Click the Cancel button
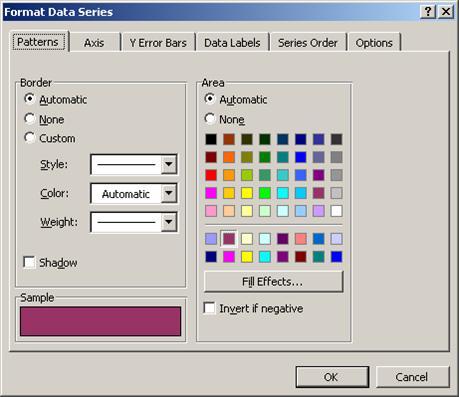 click(x=412, y=377)
